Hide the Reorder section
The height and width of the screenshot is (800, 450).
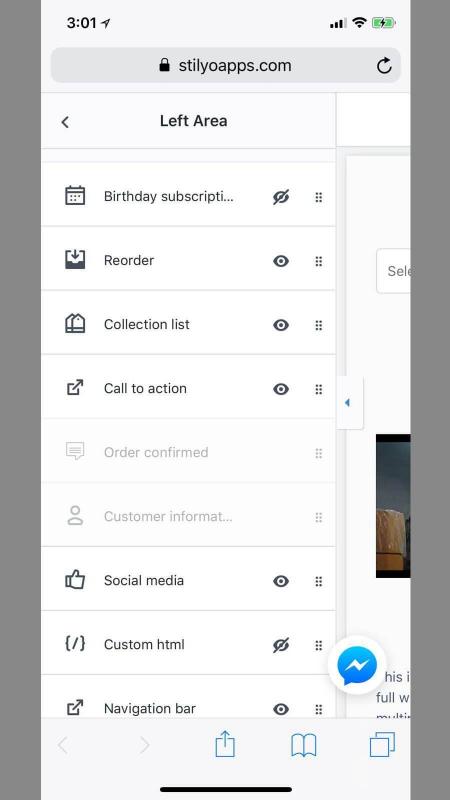(281, 261)
